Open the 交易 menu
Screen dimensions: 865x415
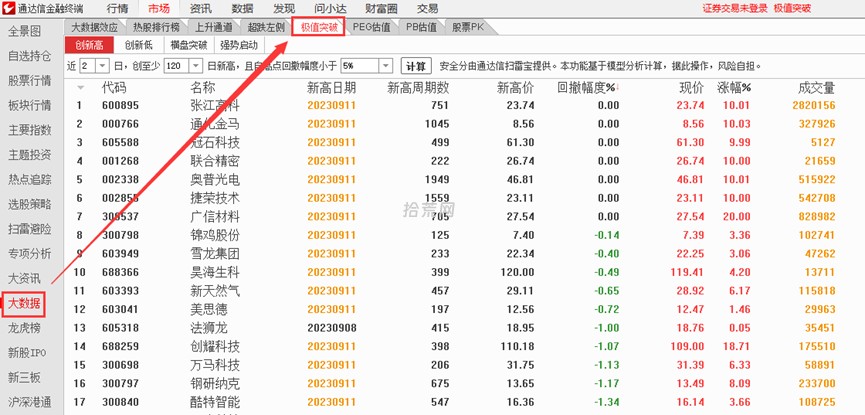pyautogui.click(x=427, y=8)
